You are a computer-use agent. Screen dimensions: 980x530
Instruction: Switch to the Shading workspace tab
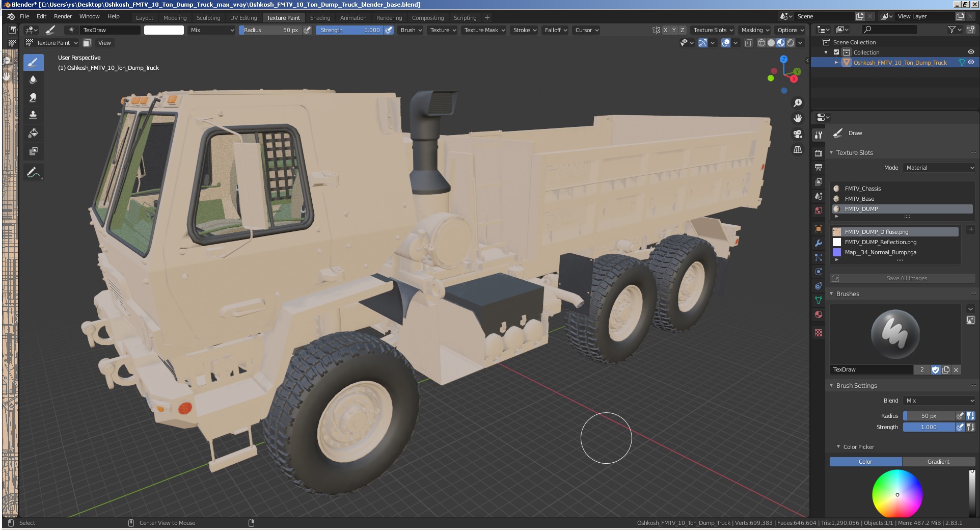(320, 18)
